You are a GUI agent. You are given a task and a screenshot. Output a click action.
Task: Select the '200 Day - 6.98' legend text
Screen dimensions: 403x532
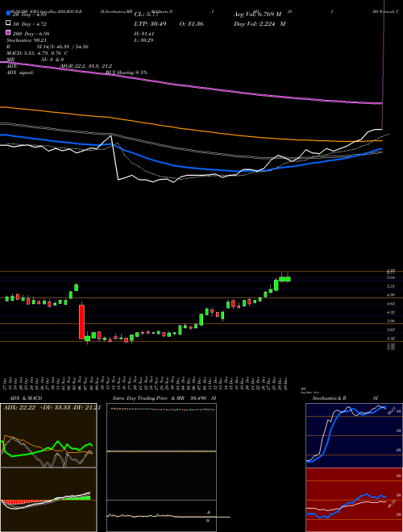(31, 34)
